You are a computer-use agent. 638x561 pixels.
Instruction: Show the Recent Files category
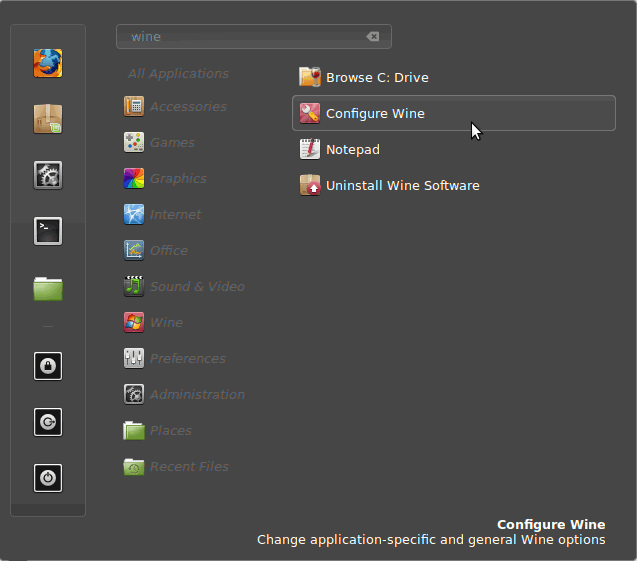click(188, 466)
